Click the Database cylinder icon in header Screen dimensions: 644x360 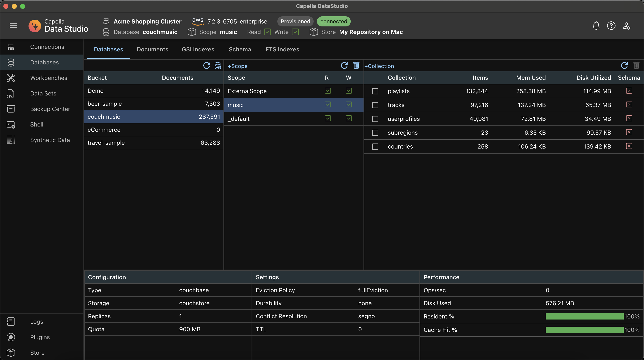(x=106, y=32)
